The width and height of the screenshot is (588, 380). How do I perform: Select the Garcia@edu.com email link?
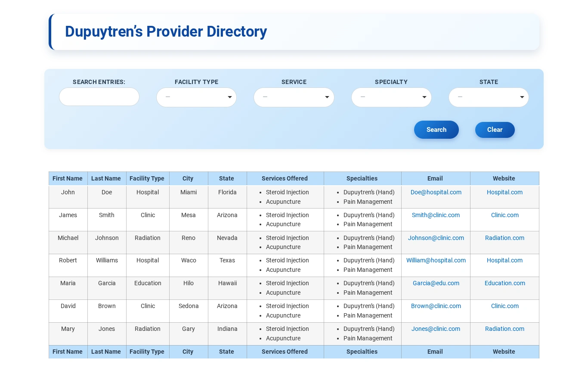point(436,283)
